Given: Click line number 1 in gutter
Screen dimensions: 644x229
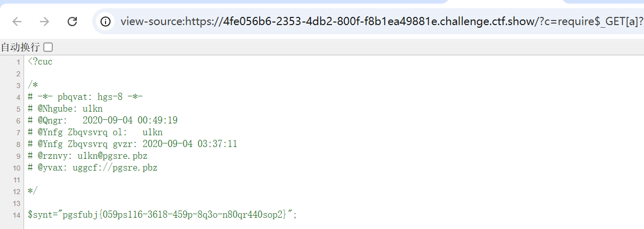Looking at the screenshot, I should (x=18, y=62).
